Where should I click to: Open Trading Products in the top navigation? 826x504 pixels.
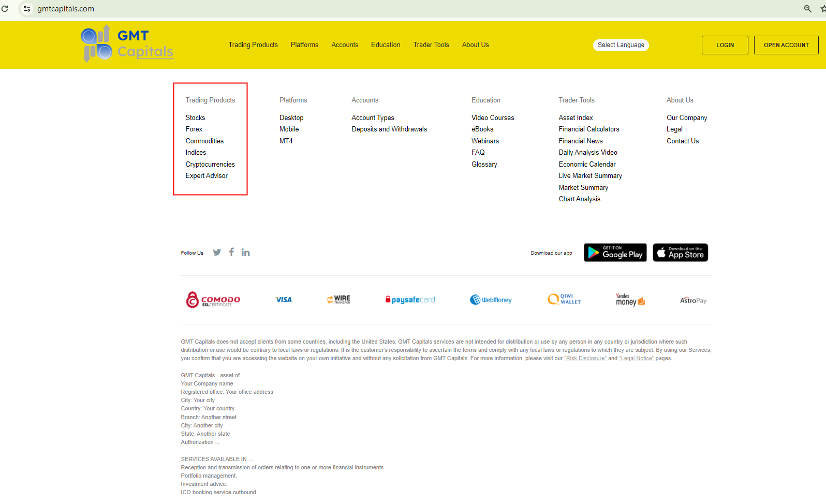[x=253, y=45]
